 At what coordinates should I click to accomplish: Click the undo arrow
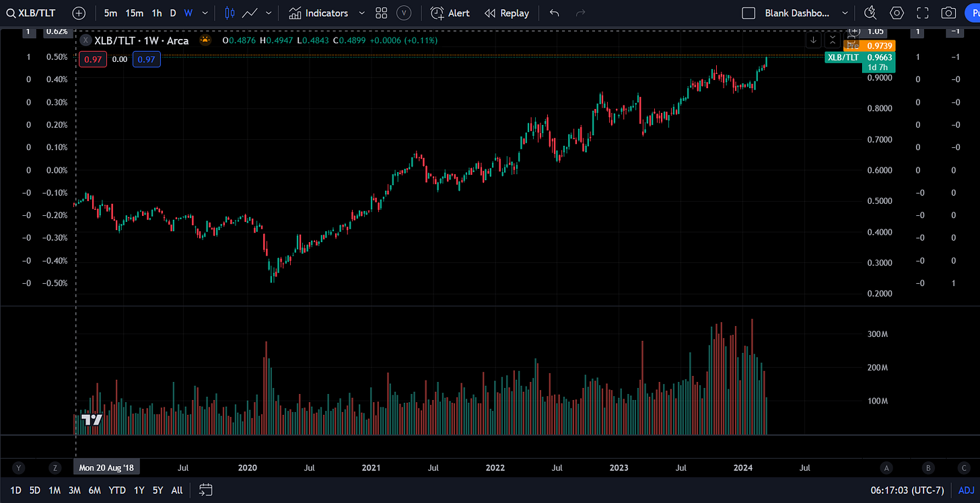tap(555, 13)
